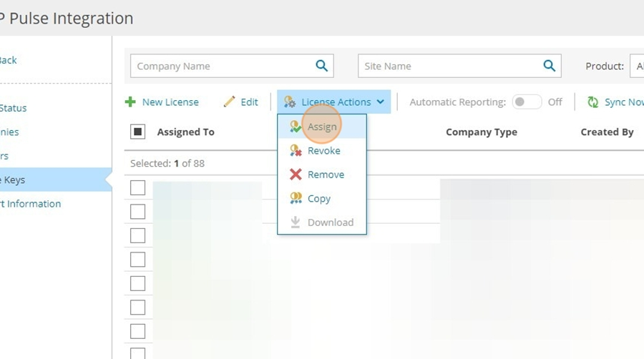The image size is (644, 359).
Task: Sort by the Created By column header
Action: click(607, 132)
